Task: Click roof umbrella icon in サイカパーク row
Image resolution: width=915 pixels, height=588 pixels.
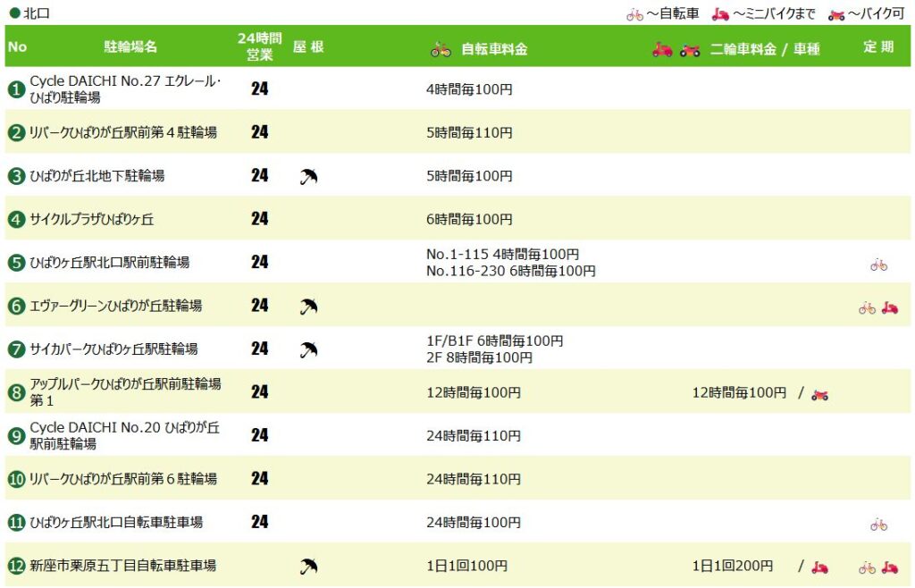Action: [x=308, y=349]
